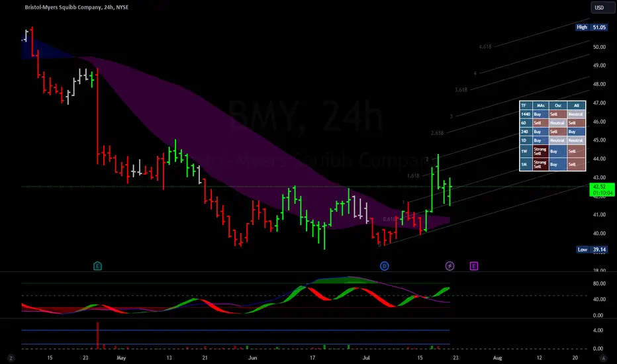Screen dimensions: 617x364
Task: Click the Bristol-Myers Squibb Company chart title
Action: pyautogui.click(x=76, y=7)
